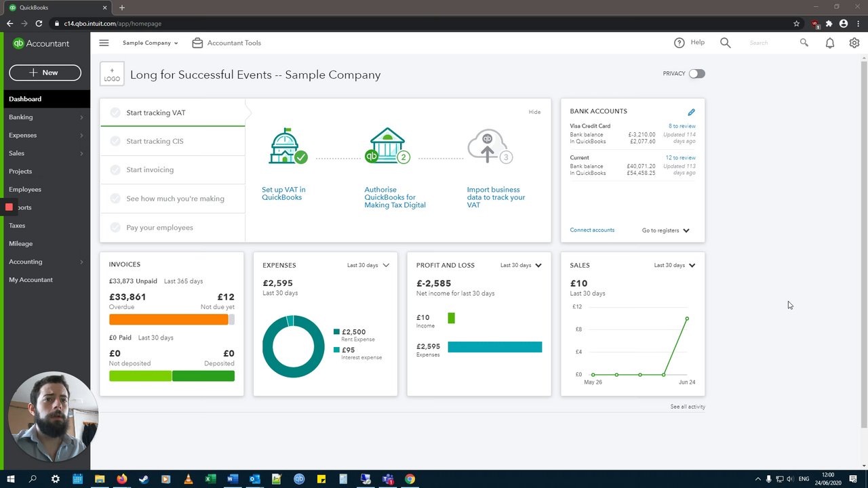This screenshot has height=488, width=868.
Task: Open the Chrome three-dot menu
Action: pyautogui.click(x=857, y=24)
